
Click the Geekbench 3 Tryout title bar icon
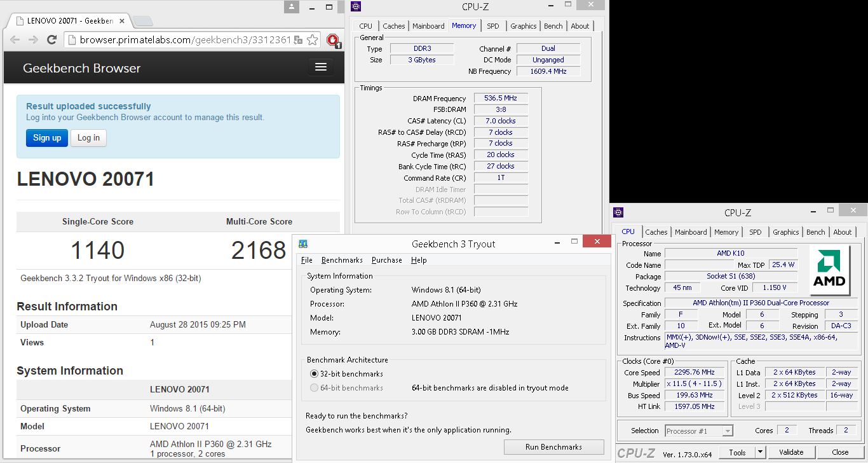[x=303, y=244]
